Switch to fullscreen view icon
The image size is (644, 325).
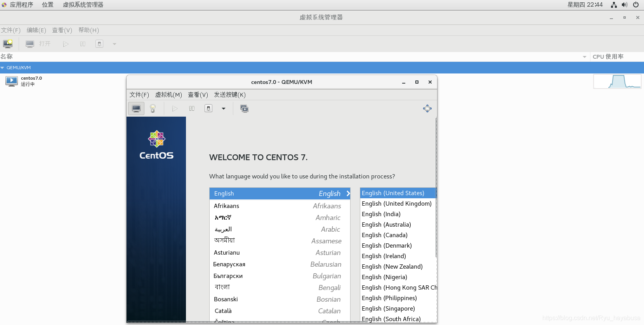tap(427, 108)
